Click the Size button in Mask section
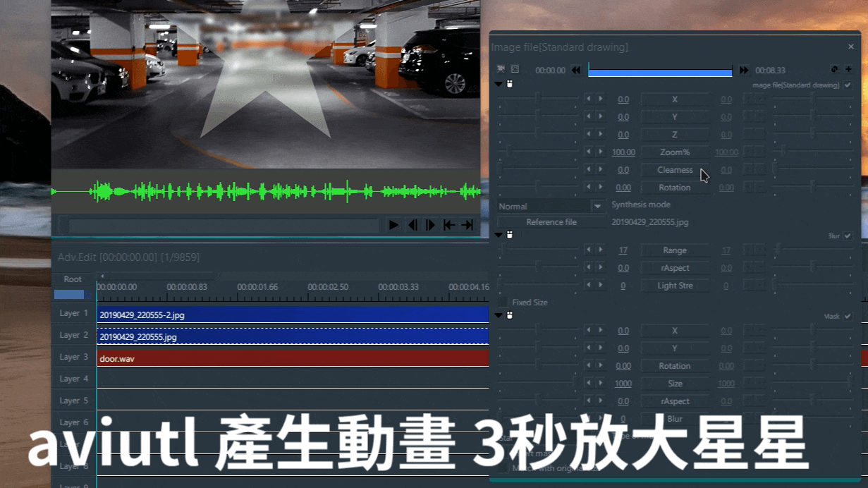Screen dimensions: 868x488 (675, 384)
